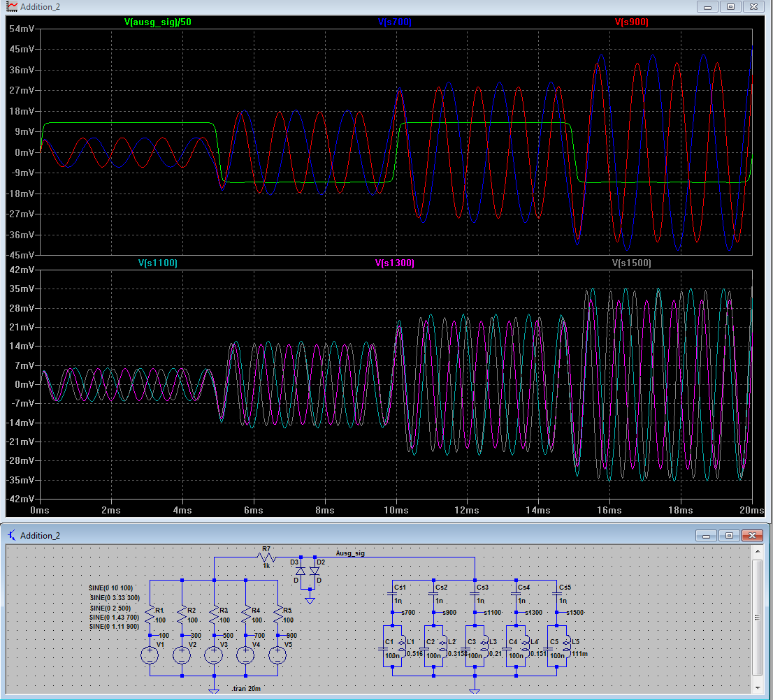Click the cyan V(s1100) trace label
The width and height of the screenshot is (773, 700).
pos(157,263)
